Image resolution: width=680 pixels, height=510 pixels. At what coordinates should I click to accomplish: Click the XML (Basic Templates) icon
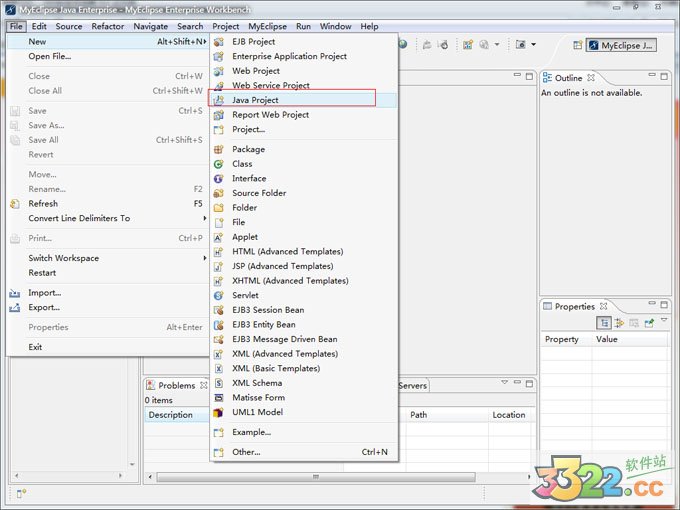point(219,369)
